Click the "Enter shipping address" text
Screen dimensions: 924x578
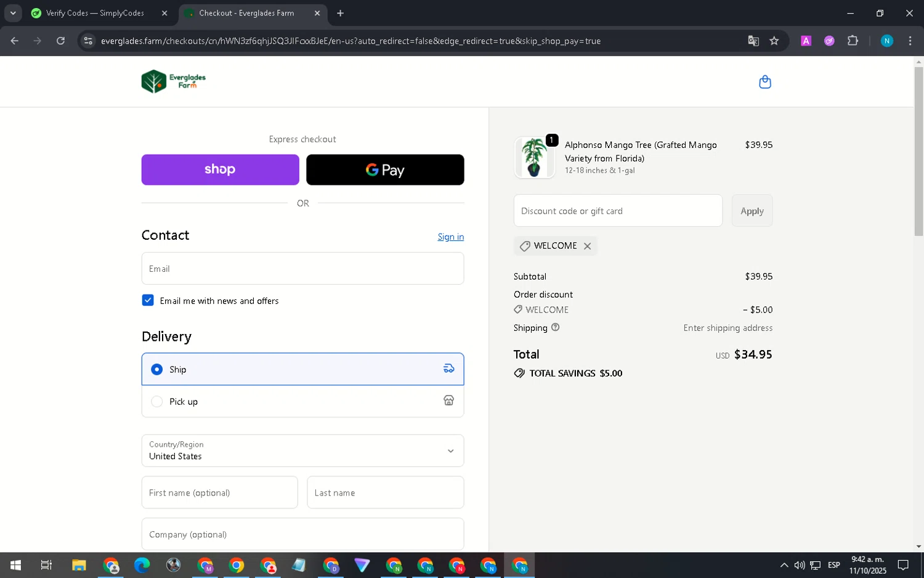click(x=727, y=328)
